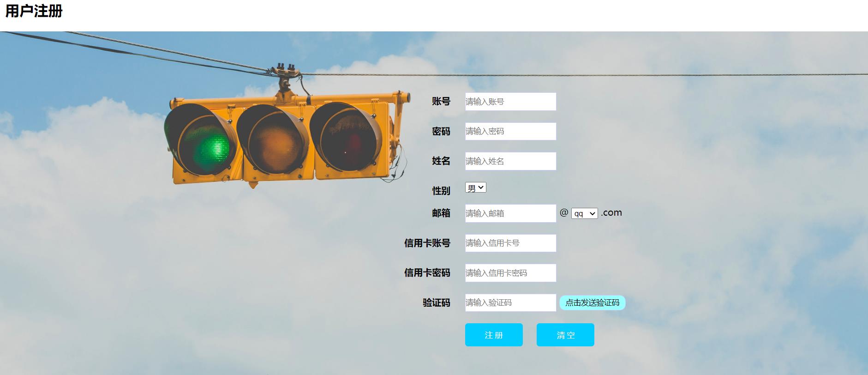Expand the qq email domain dropdown
This screenshot has height=375, width=868.
tap(584, 213)
